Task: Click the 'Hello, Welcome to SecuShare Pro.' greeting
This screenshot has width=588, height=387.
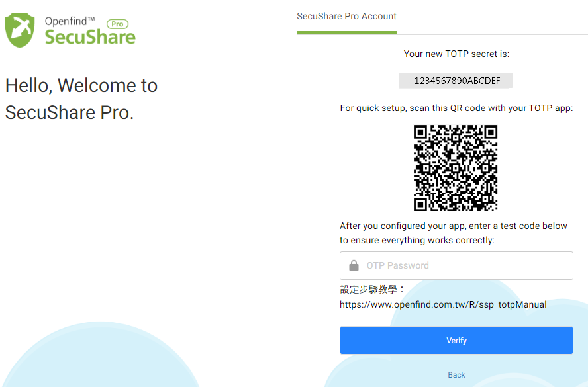Action: click(x=81, y=98)
